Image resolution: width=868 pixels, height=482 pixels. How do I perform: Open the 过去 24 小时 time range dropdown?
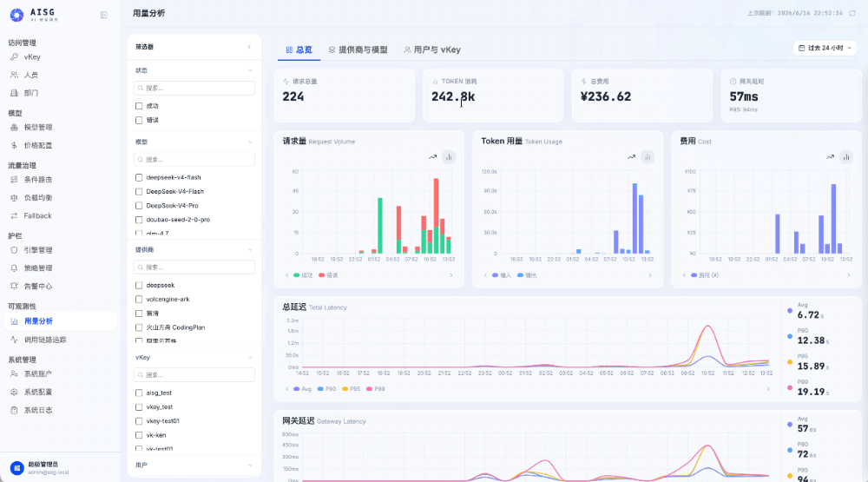(825, 49)
